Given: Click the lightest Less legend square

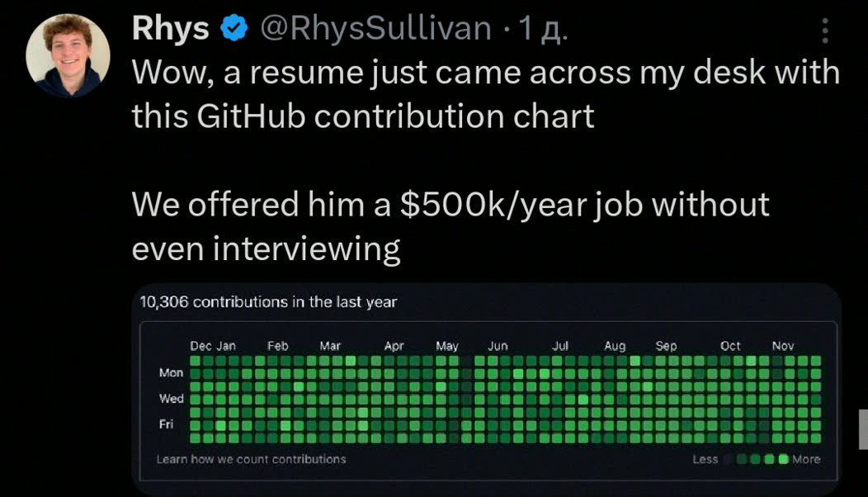Looking at the screenshot, I should click(x=729, y=459).
